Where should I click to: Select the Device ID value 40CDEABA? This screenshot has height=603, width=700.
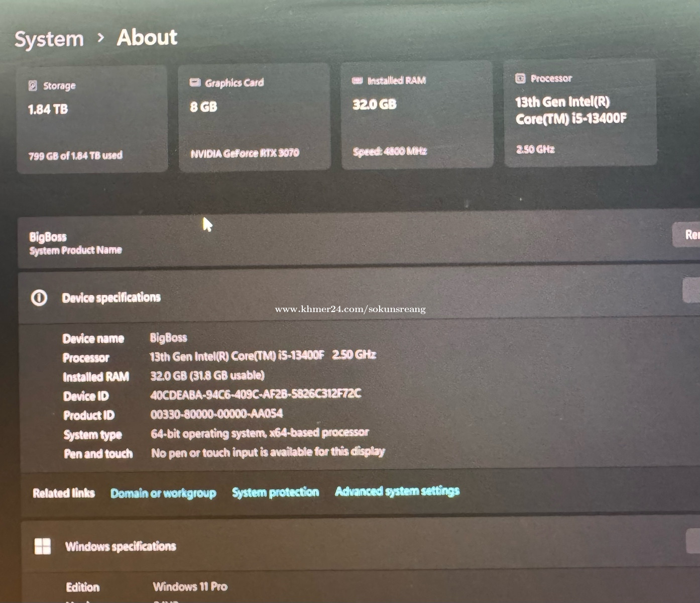[x=256, y=394]
